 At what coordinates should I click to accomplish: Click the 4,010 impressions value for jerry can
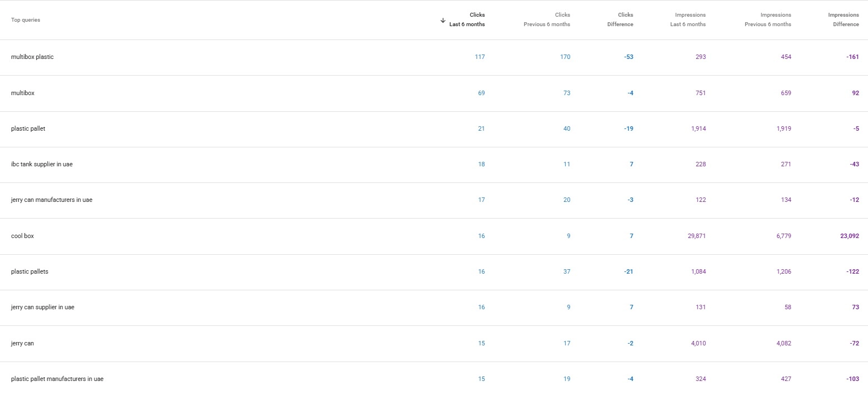[698, 343]
